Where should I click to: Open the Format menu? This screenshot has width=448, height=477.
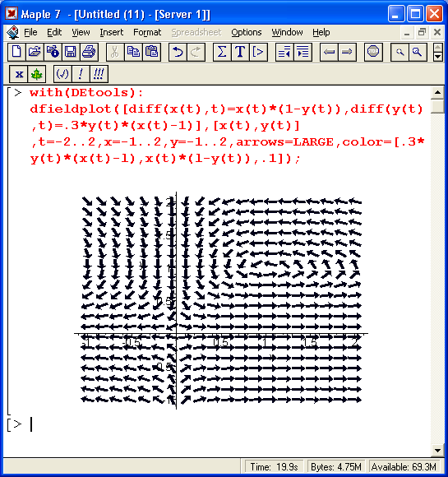click(147, 32)
